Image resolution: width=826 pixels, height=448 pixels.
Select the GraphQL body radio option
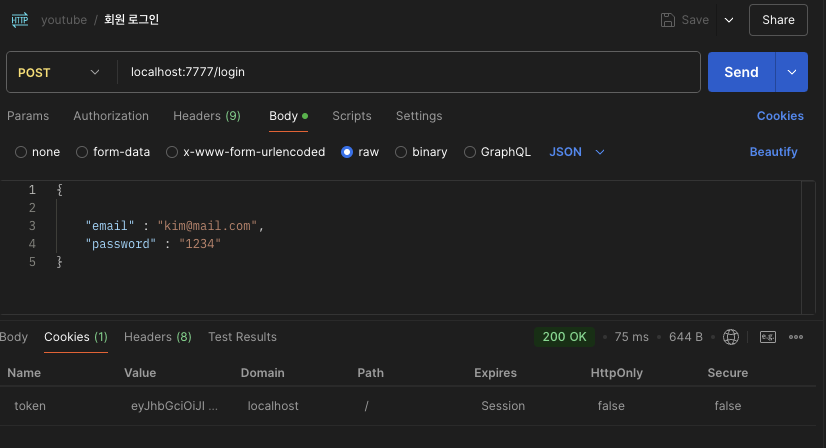click(x=470, y=152)
